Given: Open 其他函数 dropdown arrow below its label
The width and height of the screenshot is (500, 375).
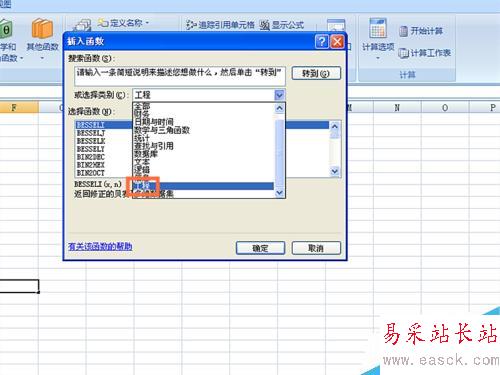Looking at the screenshot, I should 42,58.
